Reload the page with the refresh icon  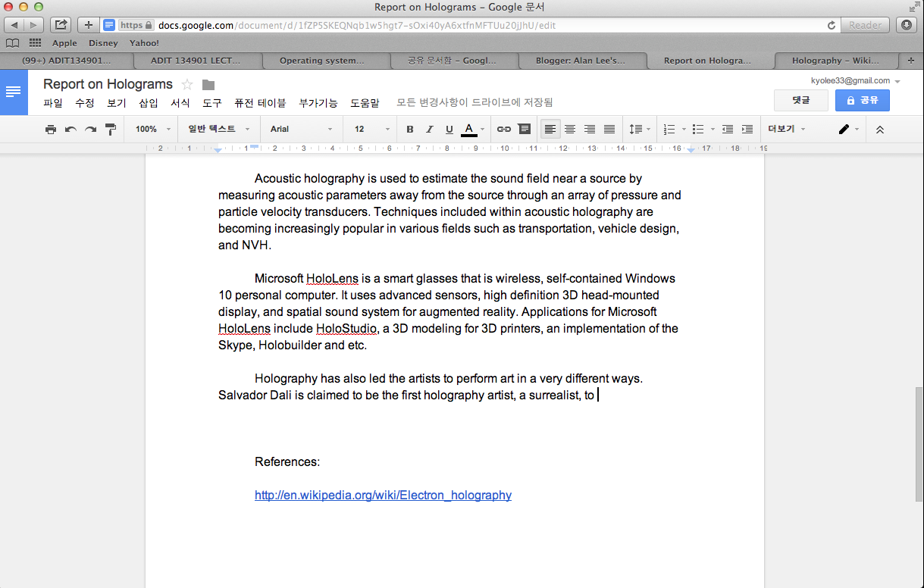(832, 25)
